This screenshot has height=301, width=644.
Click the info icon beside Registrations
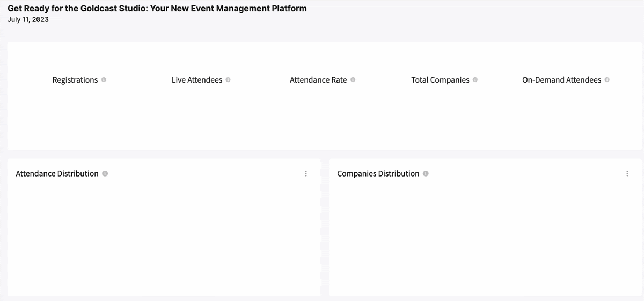(x=104, y=80)
